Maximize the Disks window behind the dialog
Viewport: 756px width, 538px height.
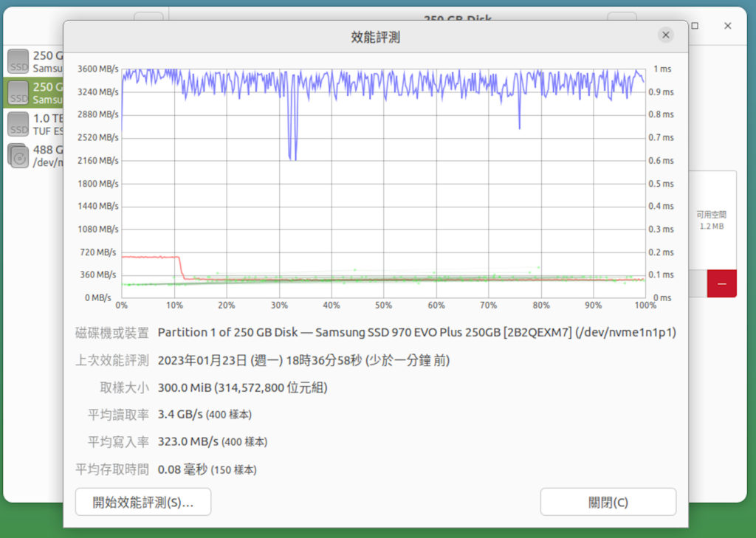pyautogui.click(x=695, y=26)
